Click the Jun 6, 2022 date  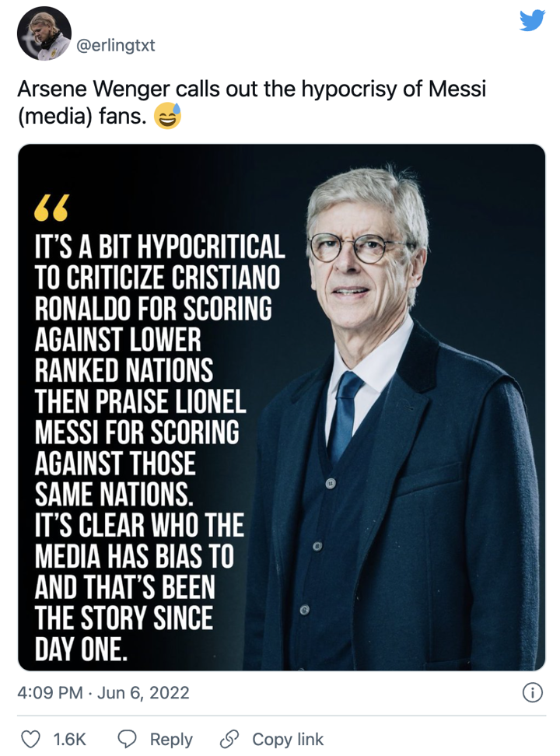tap(143, 692)
